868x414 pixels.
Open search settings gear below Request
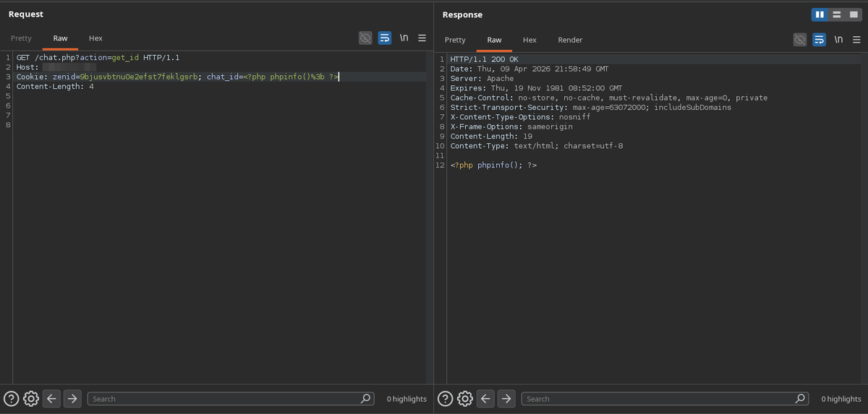[x=31, y=398]
